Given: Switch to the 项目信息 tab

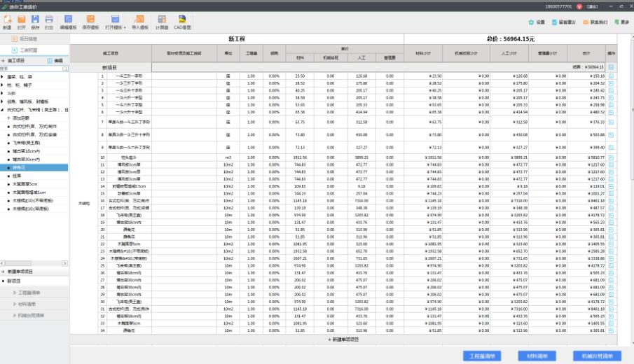Looking at the screenshot, I should click(x=28, y=38).
